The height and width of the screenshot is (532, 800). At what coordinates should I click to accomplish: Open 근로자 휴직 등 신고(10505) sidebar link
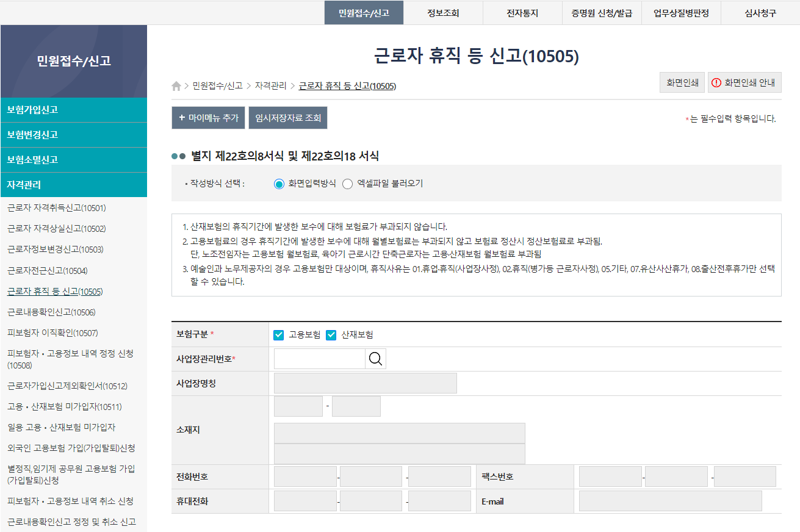(x=55, y=292)
